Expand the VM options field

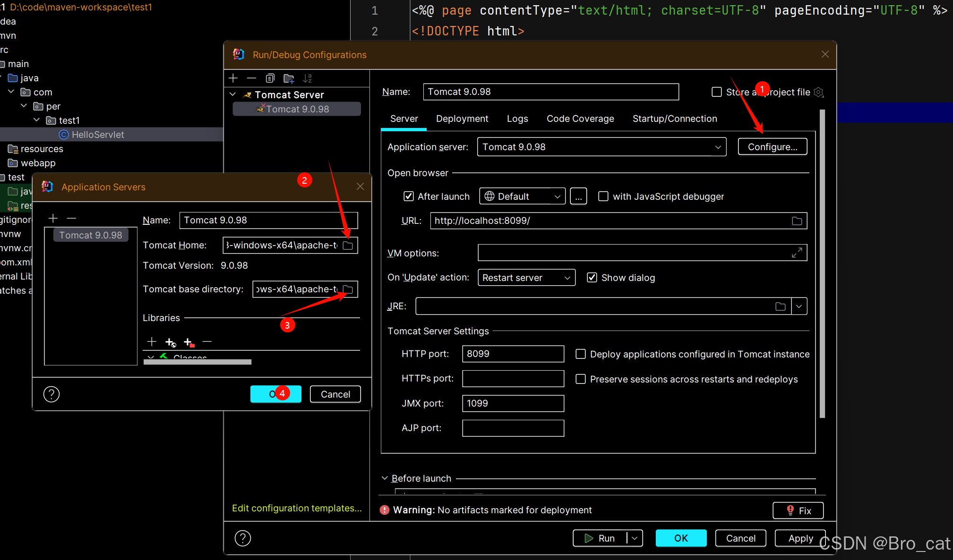pos(797,253)
